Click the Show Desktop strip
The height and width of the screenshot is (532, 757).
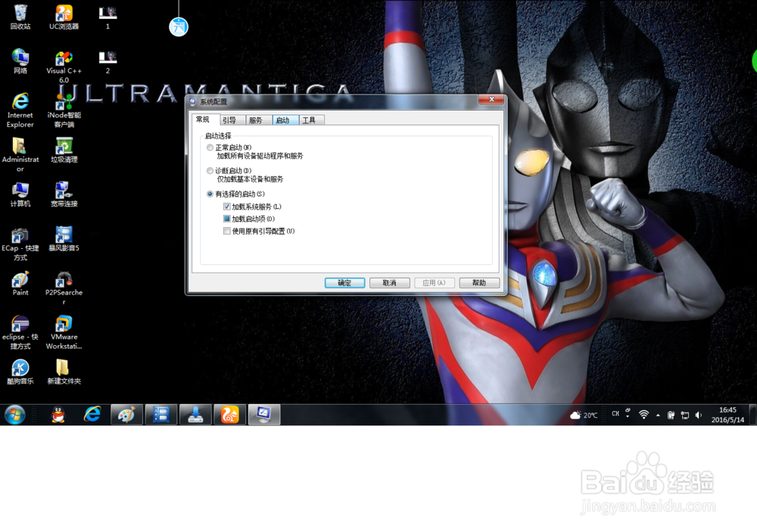point(752,415)
